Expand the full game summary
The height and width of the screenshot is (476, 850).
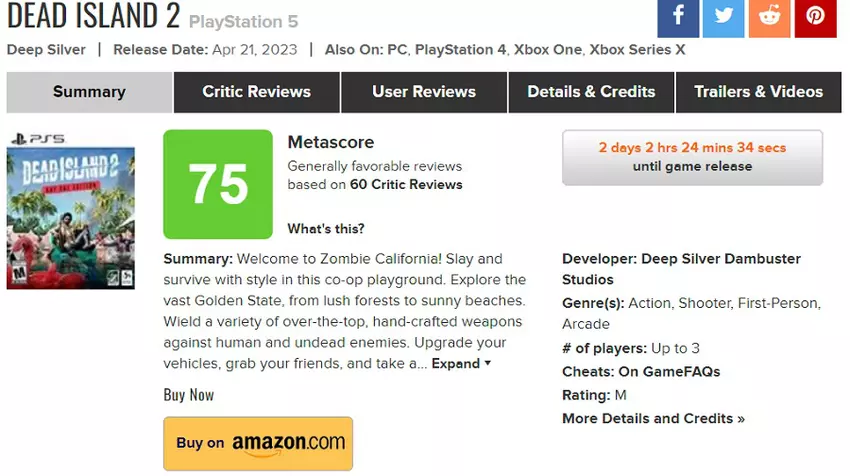(x=461, y=364)
